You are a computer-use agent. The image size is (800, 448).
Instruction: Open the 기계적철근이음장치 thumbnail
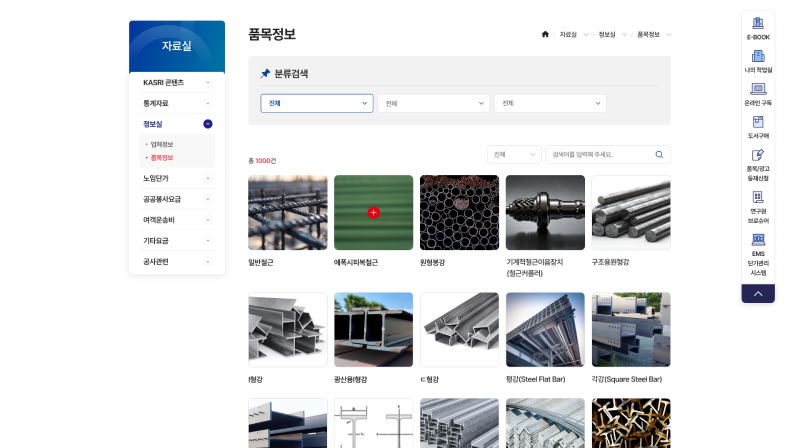coord(545,212)
